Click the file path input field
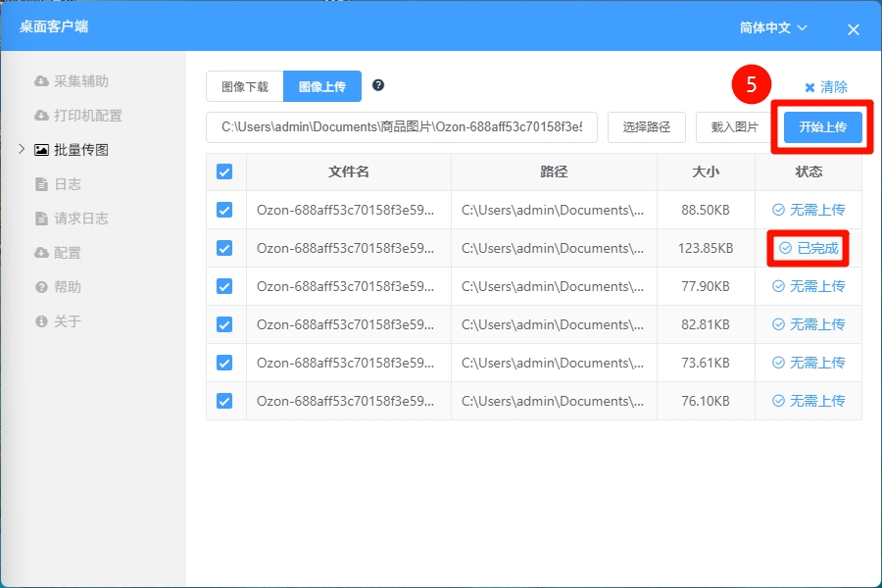 (x=402, y=127)
